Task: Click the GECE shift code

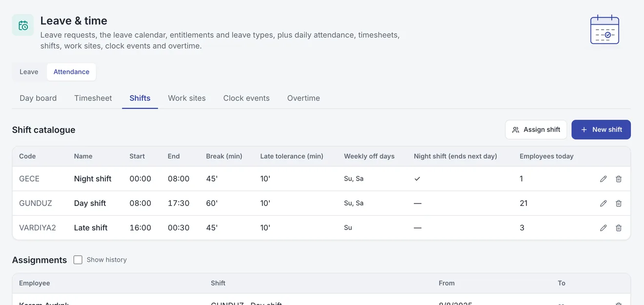Action: coord(29,179)
